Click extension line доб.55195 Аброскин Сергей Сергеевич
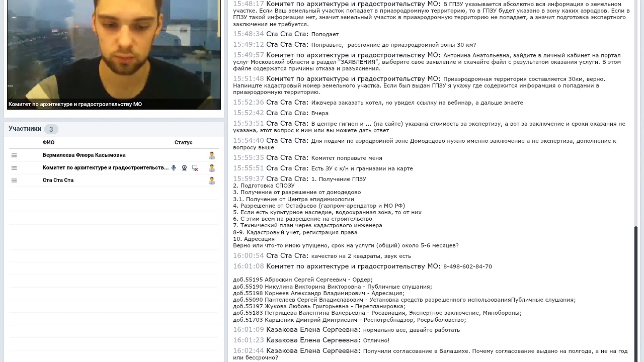The width and height of the screenshot is (644, 362). click(303, 280)
